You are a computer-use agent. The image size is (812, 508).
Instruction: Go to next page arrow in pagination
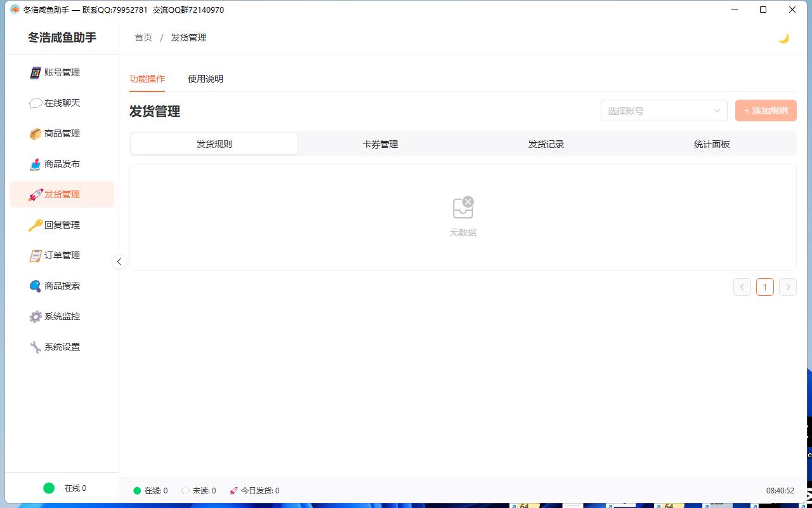tap(787, 287)
